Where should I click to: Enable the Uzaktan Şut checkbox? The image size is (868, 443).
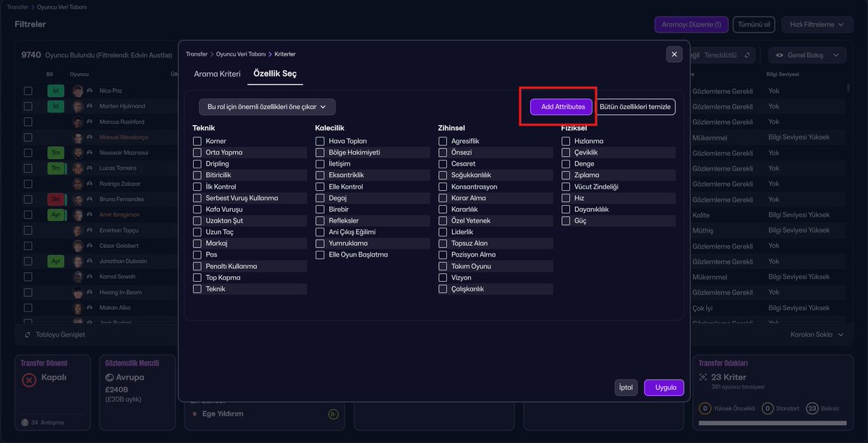[197, 220]
